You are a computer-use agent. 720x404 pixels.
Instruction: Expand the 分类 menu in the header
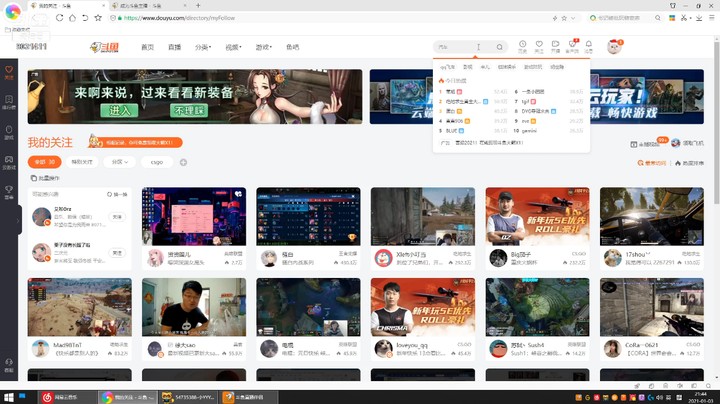click(202, 47)
